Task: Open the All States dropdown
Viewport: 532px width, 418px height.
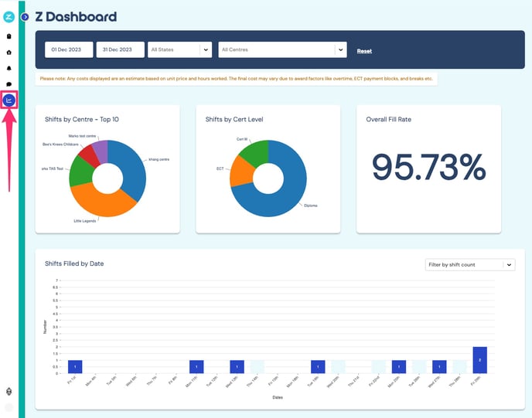Action: (x=179, y=49)
